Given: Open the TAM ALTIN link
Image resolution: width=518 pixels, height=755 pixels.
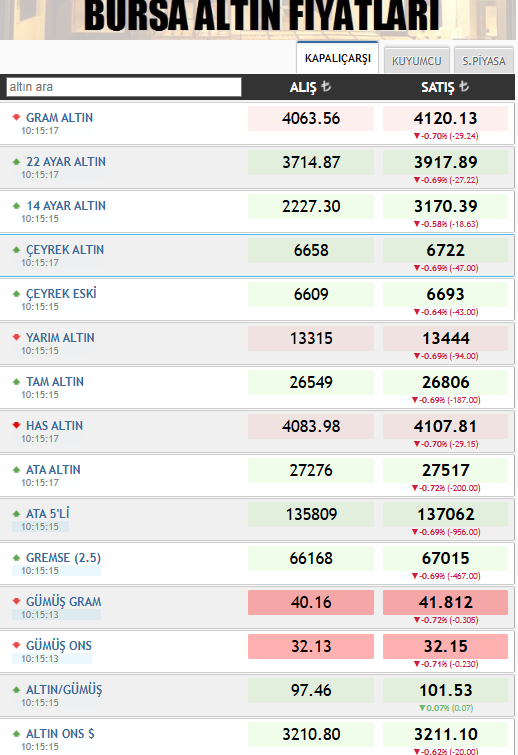Looking at the screenshot, I should pos(55,381).
